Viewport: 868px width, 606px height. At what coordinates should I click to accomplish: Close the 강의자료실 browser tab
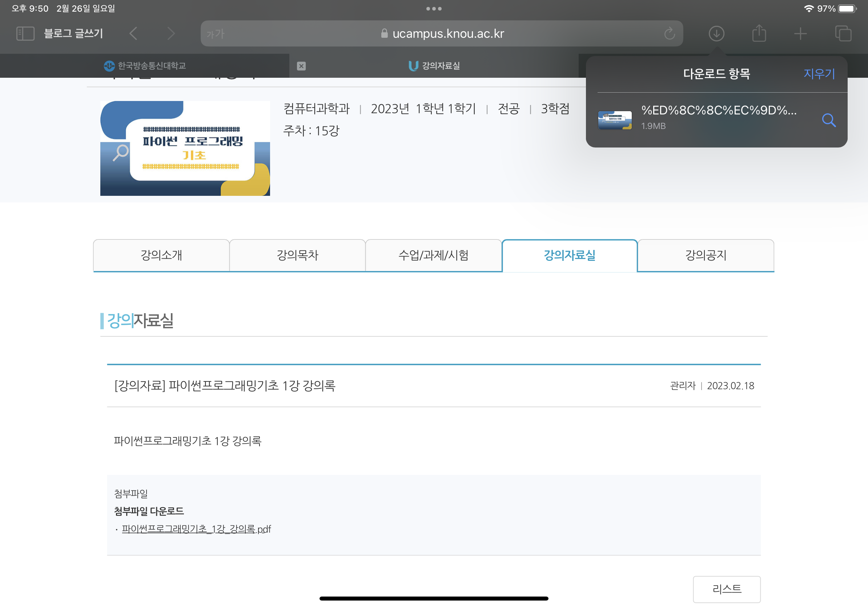(301, 66)
